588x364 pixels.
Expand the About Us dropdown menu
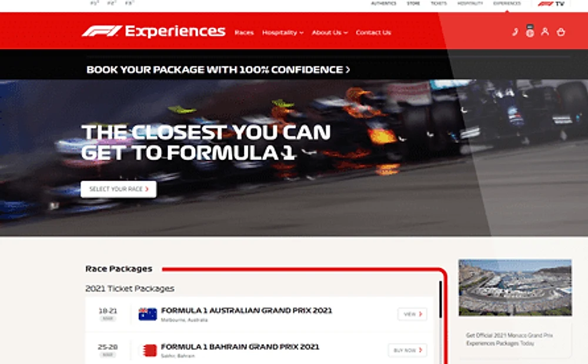pyautogui.click(x=330, y=32)
